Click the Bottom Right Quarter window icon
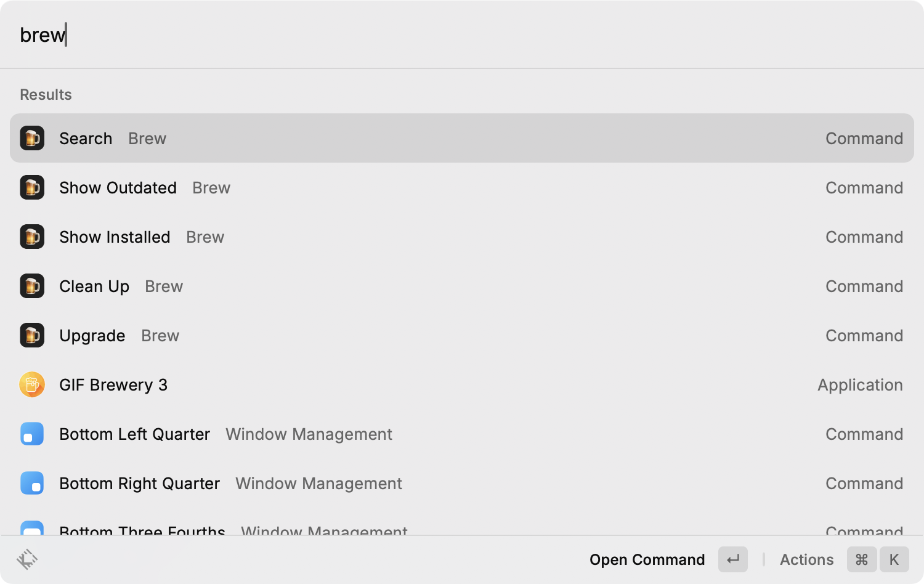Viewport: 924px width, 584px height. tap(32, 483)
